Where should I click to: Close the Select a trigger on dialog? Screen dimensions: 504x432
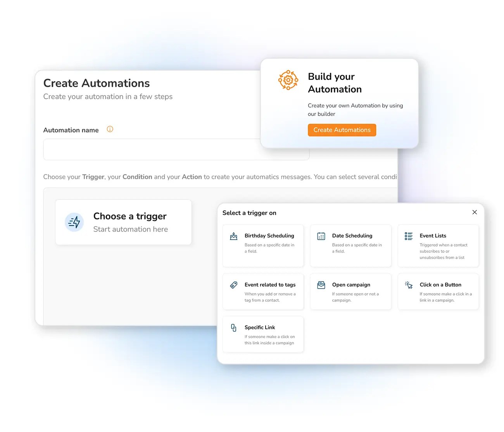(475, 212)
